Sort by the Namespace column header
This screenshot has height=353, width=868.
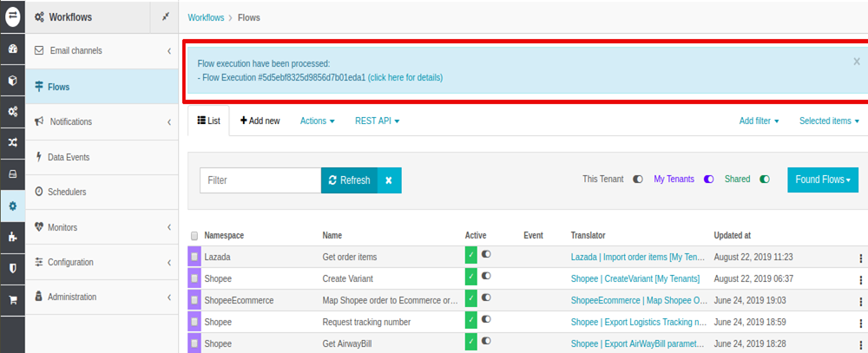click(x=224, y=235)
